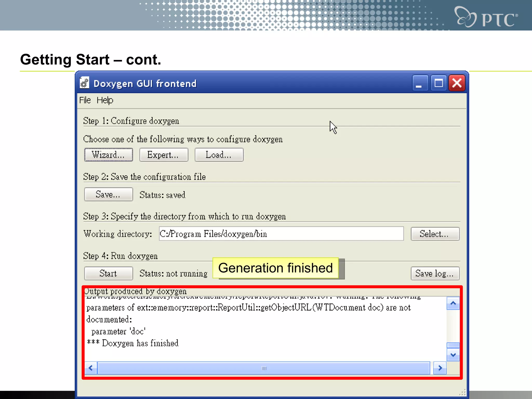The height and width of the screenshot is (399, 532).
Task: Maximize the Doxygen GUI frontend window
Action: [438, 83]
